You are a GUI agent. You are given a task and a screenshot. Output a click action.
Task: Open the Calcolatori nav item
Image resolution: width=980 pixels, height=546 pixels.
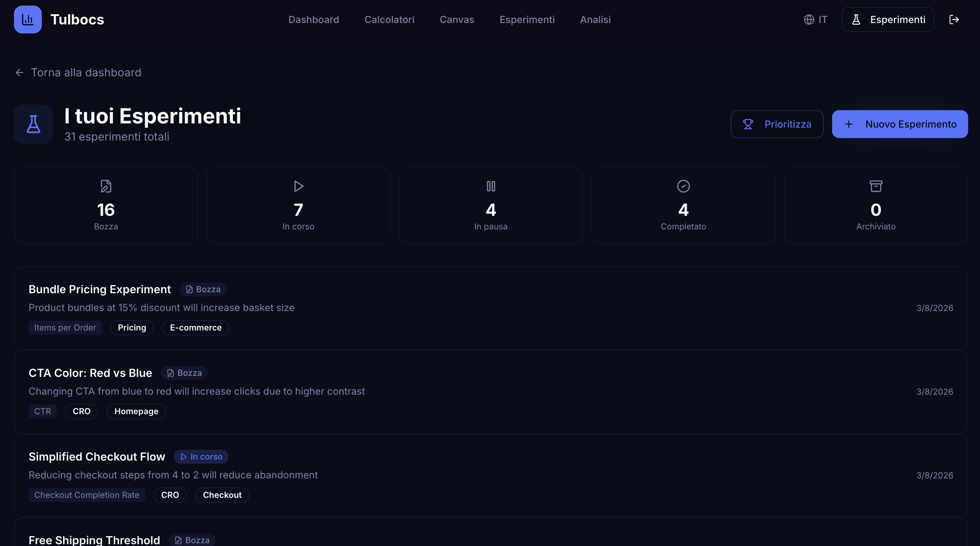point(389,20)
